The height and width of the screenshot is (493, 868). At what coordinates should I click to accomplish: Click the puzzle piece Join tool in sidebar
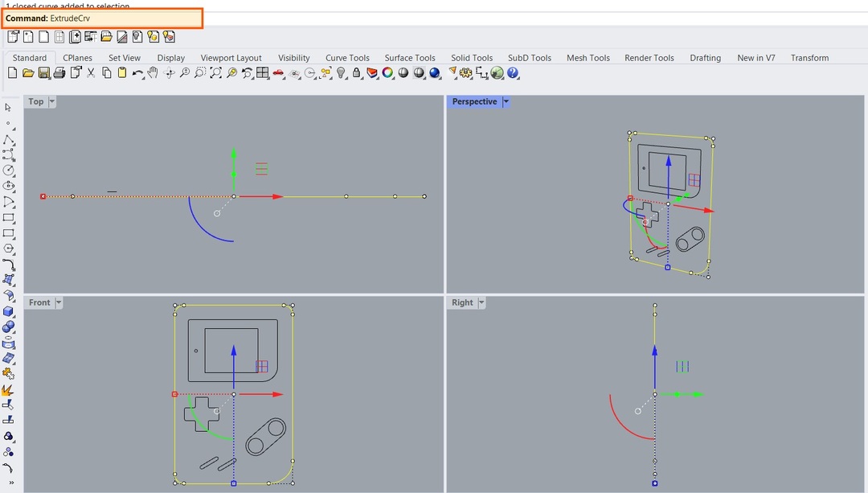coord(8,374)
